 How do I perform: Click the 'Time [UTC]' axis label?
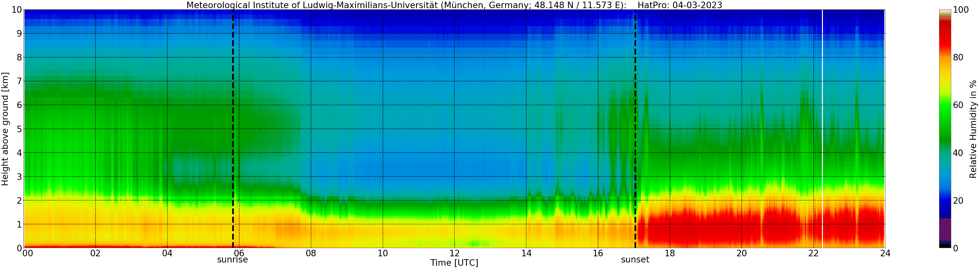pos(454,262)
